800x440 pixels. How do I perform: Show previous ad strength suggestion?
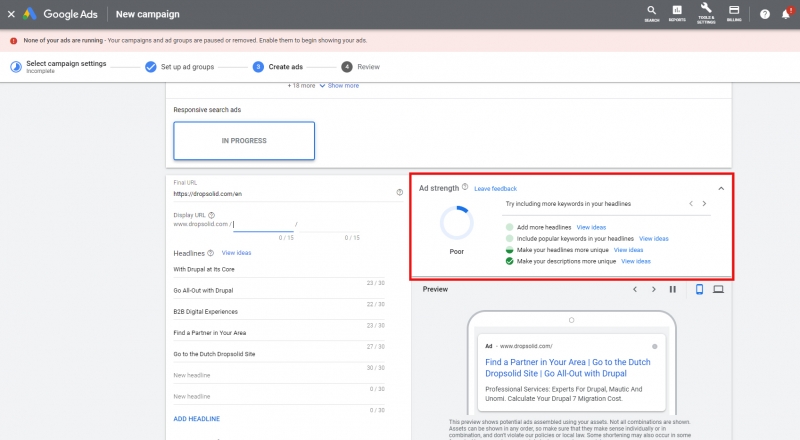691,204
